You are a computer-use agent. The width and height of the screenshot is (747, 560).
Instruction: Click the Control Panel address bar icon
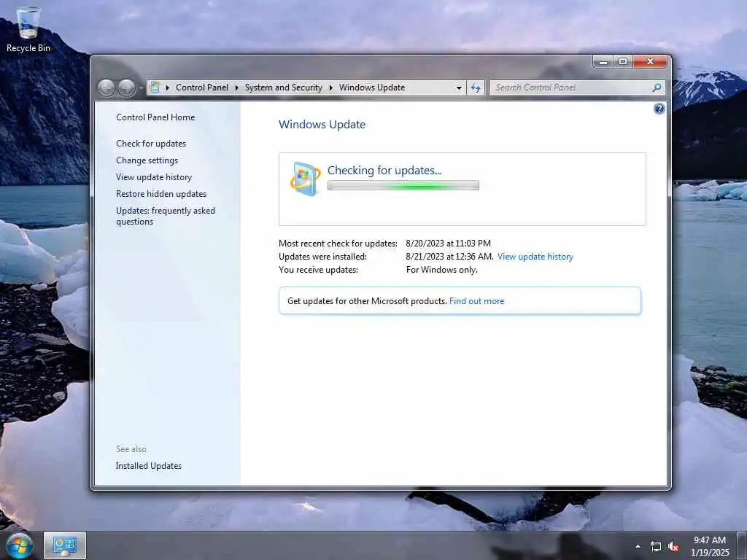click(155, 87)
